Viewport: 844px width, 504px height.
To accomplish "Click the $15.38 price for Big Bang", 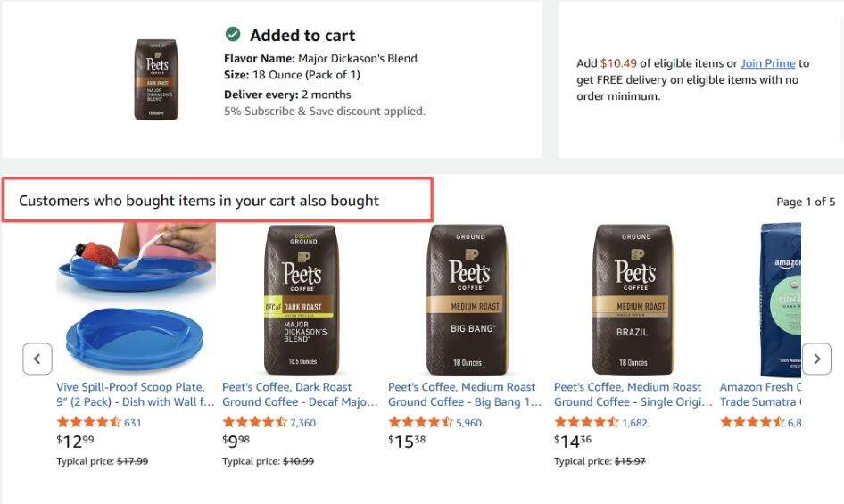I will [407, 441].
